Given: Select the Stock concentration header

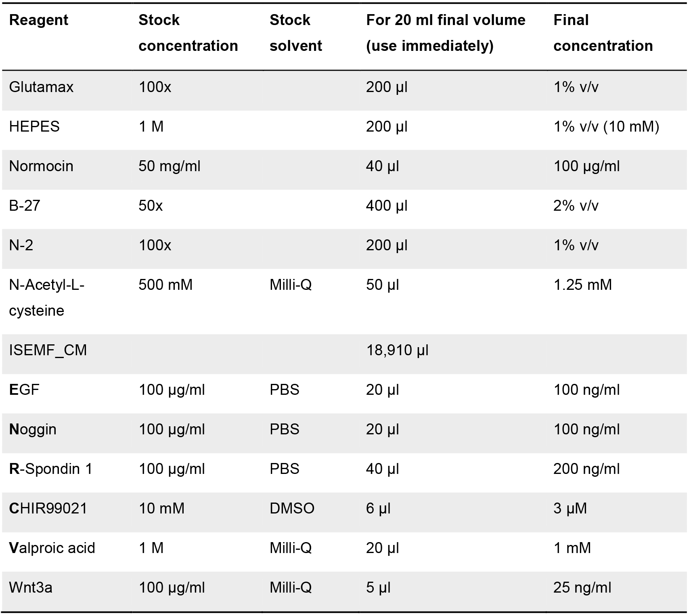Looking at the screenshot, I should tap(188, 33).
